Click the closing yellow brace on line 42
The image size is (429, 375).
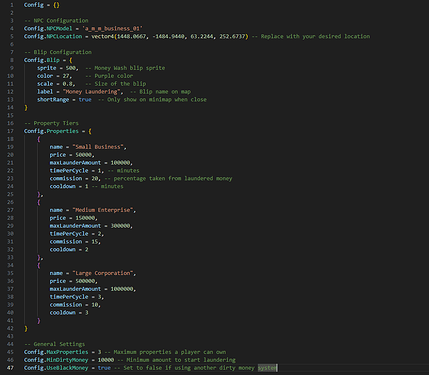(x=26, y=329)
